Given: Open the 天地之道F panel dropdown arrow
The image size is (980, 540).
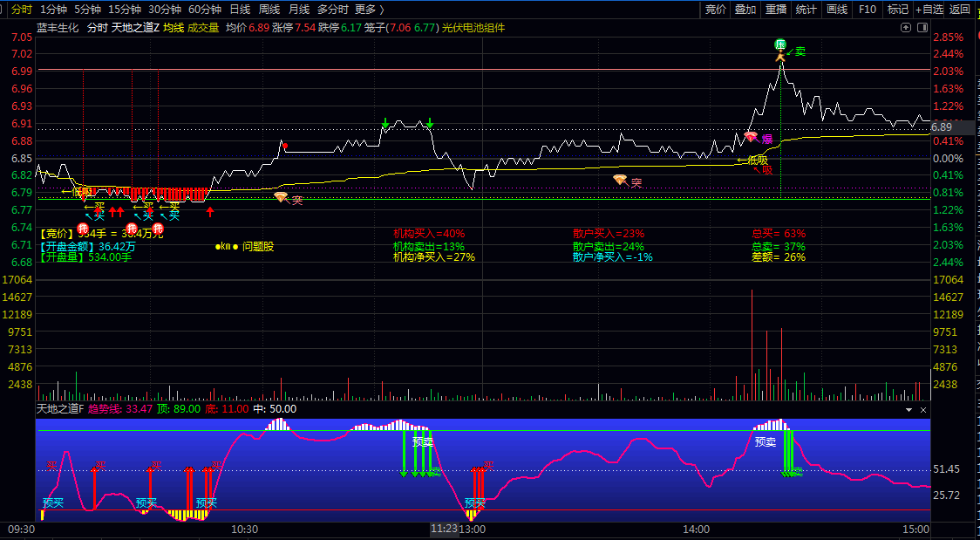Looking at the screenshot, I should (x=909, y=410).
